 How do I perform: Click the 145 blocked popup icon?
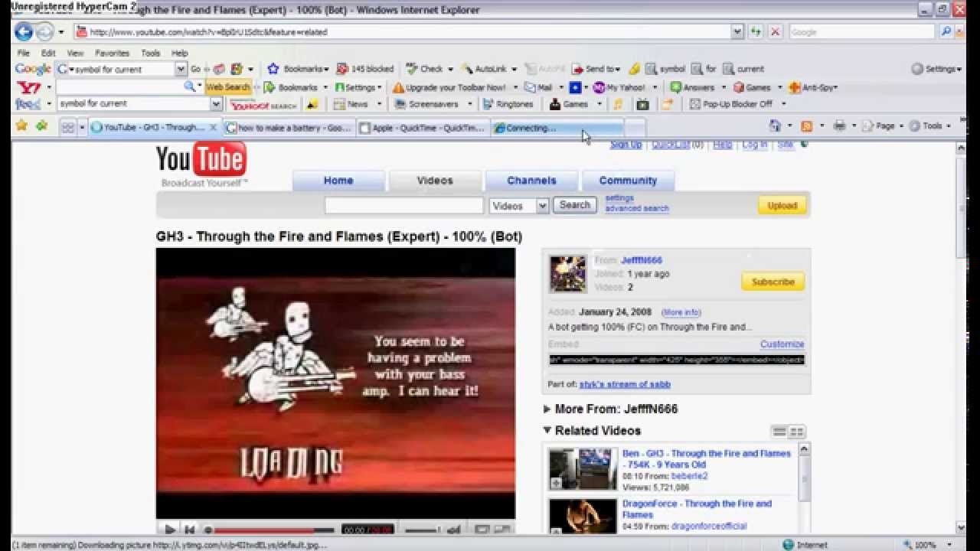click(342, 69)
